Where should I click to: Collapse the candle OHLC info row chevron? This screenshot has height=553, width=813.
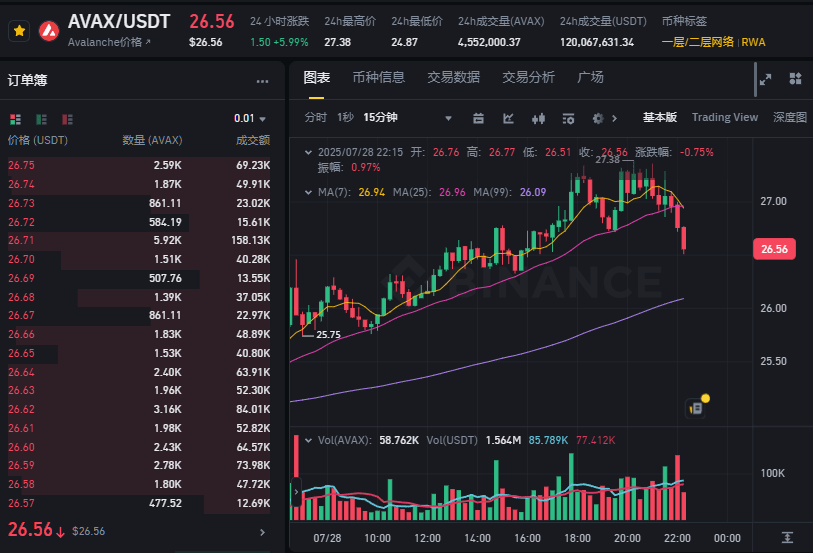pyautogui.click(x=309, y=152)
